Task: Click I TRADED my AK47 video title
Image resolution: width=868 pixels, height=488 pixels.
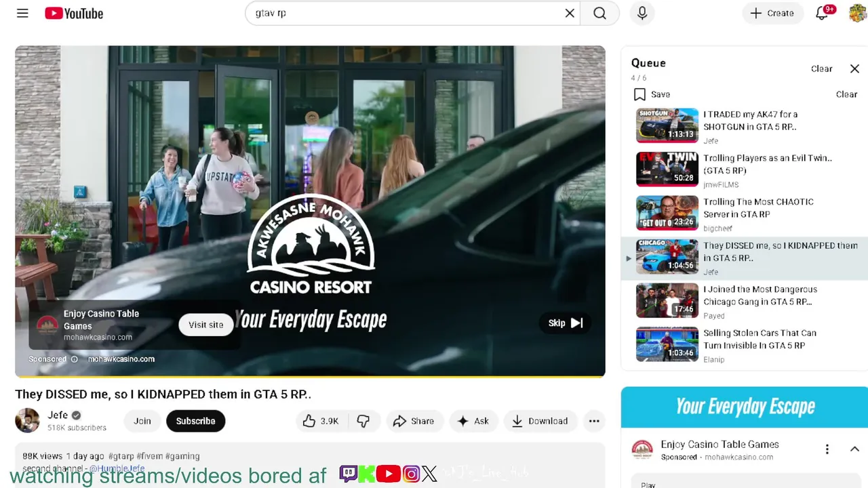Action: click(x=751, y=120)
